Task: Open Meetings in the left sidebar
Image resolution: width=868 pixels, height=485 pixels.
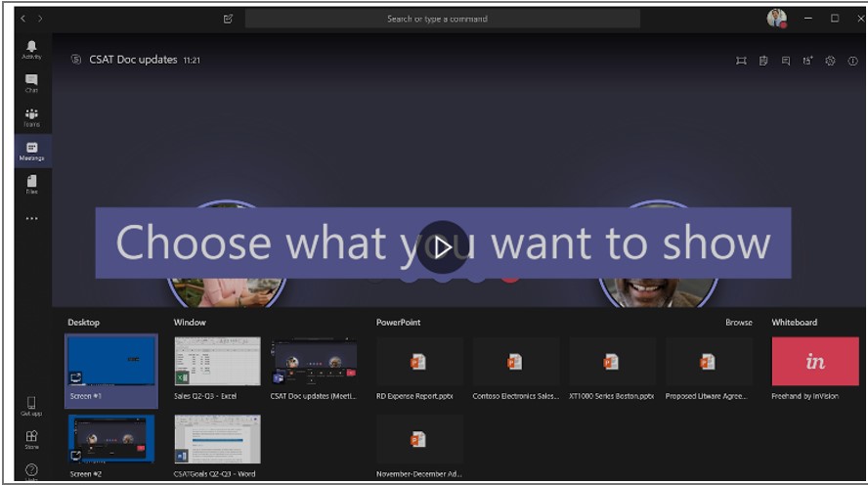Action: (x=32, y=151)
